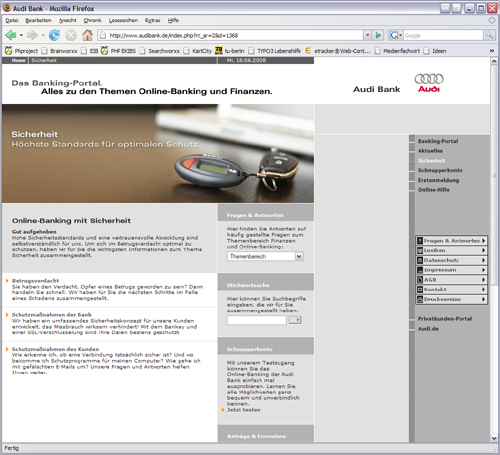Open Online-Hilfe in the sidebar
The height and width of the screenshot is (455, 500).
point(434,190)
